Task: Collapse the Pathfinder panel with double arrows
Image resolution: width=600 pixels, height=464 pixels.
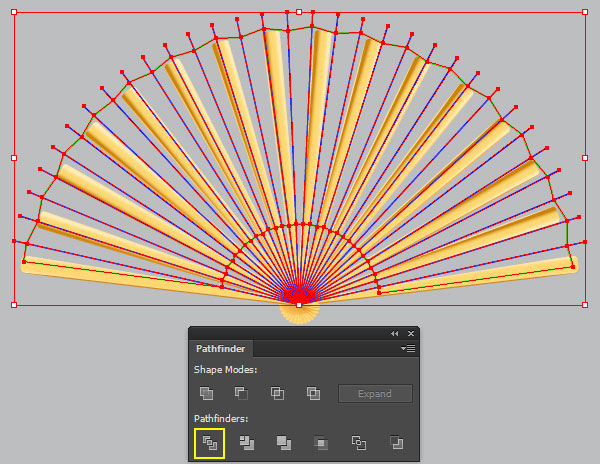Action: click(x=395, y=334)
